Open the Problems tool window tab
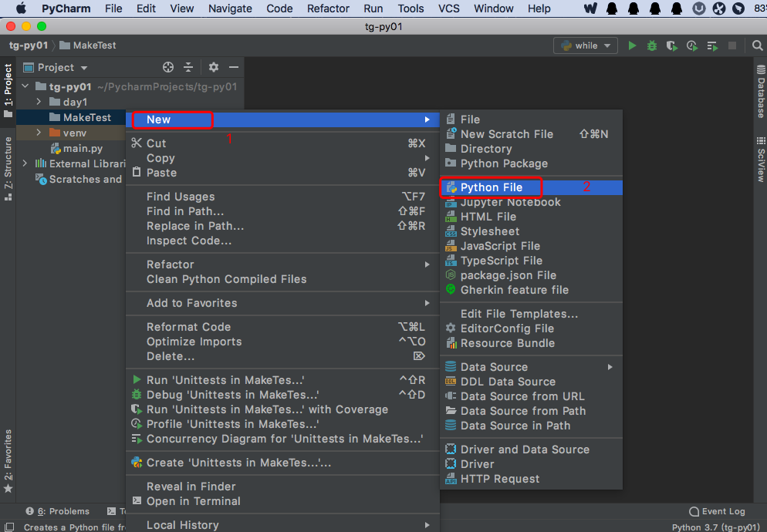The image size is (767, 532). [58, 511]
